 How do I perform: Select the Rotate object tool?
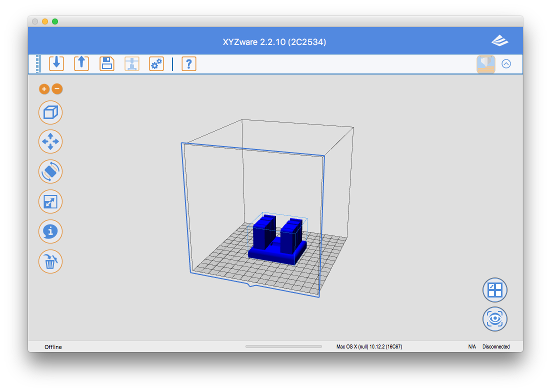pos(50,171)
